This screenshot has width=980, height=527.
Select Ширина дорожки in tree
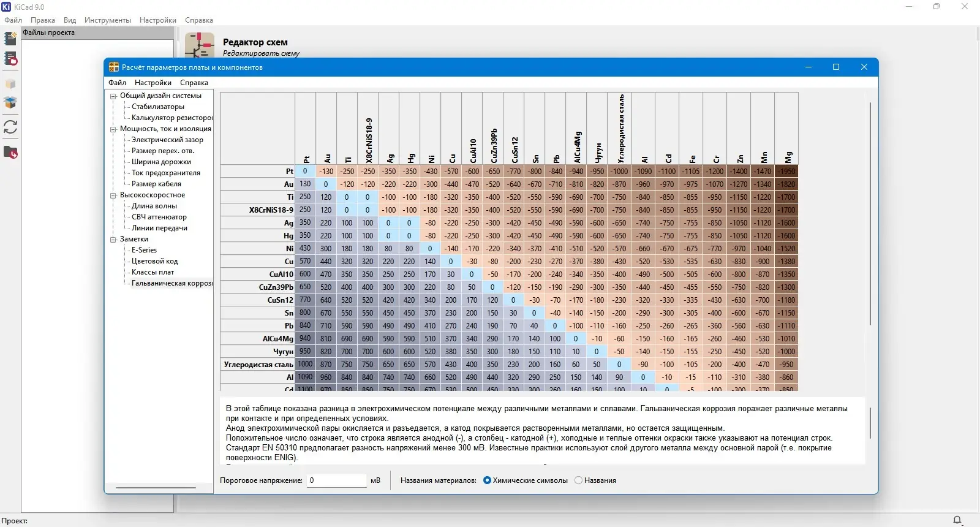[161, 162]
